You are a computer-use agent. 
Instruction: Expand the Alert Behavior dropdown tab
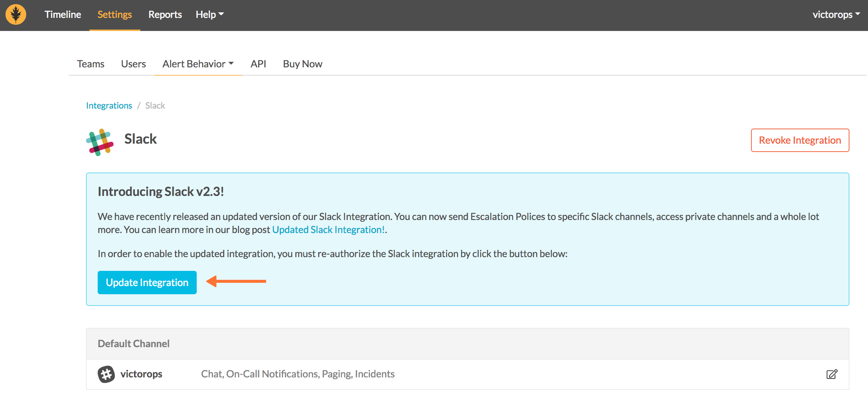coord(198,64)
